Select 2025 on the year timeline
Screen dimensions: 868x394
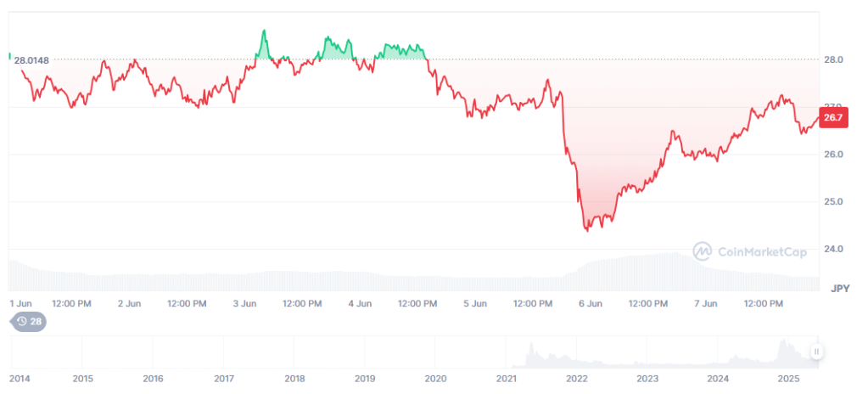click(x=788, y=378)
